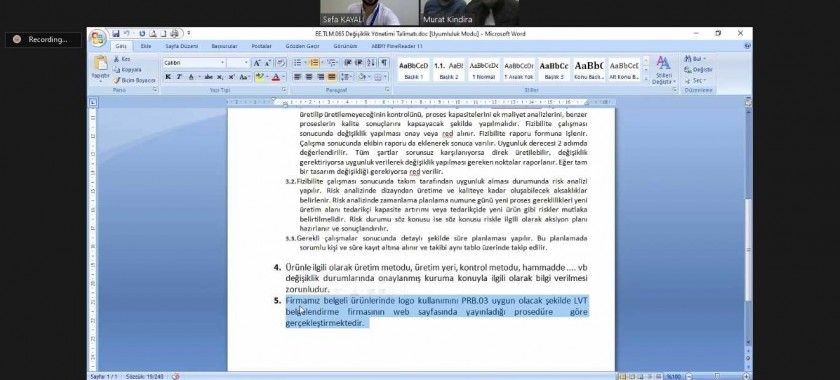Toggle bold K formatting
This screenshot has width=840, height=380.
click(168, 77)
